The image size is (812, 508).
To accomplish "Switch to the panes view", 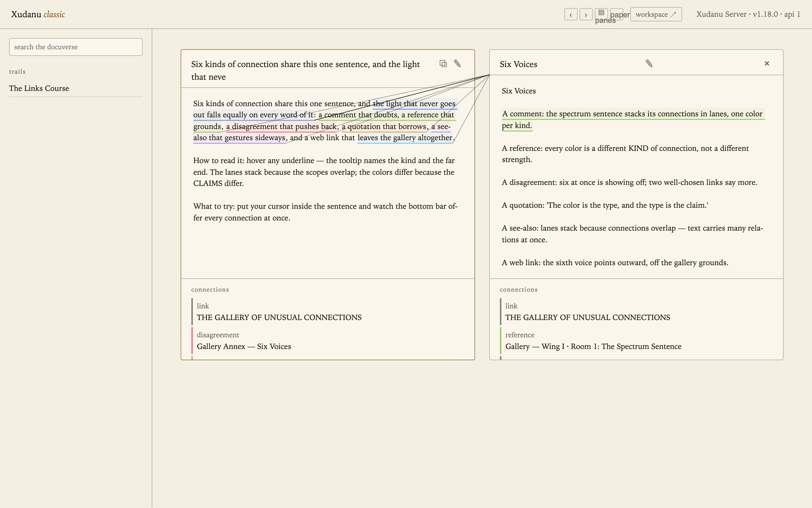I will (x=601, y=14).
